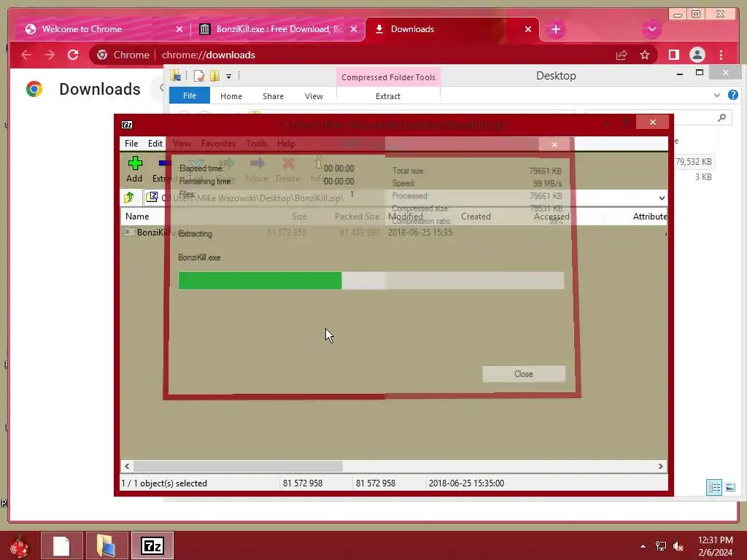The width and height of the screenshot is (747, 560).
Task: Switch Explorer to details view
Action: tap(714, 487)
